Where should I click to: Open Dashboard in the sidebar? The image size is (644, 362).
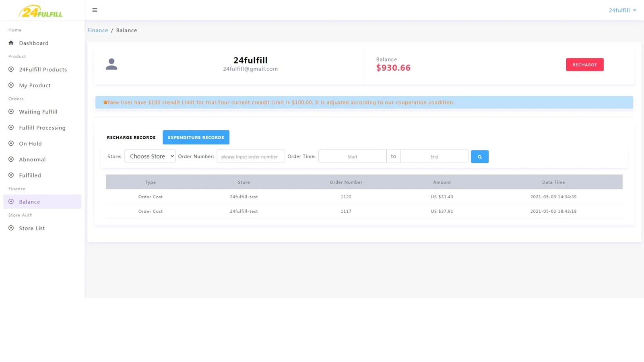[x=34, y=43]
